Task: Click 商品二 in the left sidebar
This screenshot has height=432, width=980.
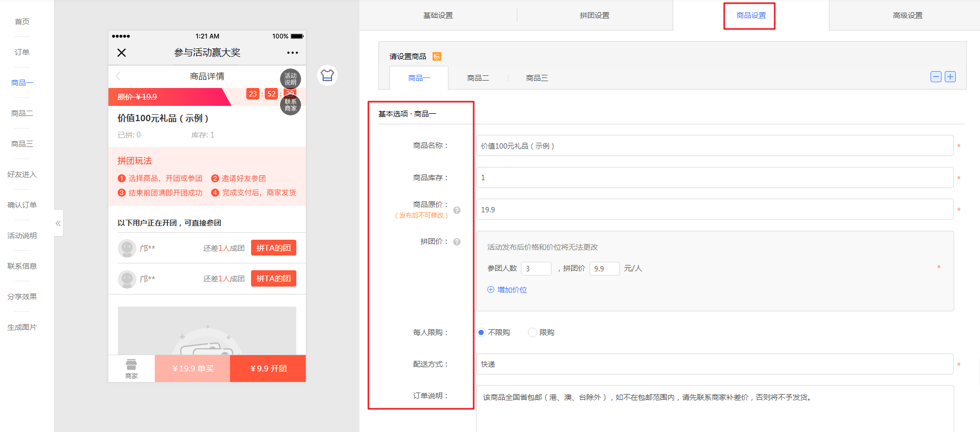Action: 22,113
